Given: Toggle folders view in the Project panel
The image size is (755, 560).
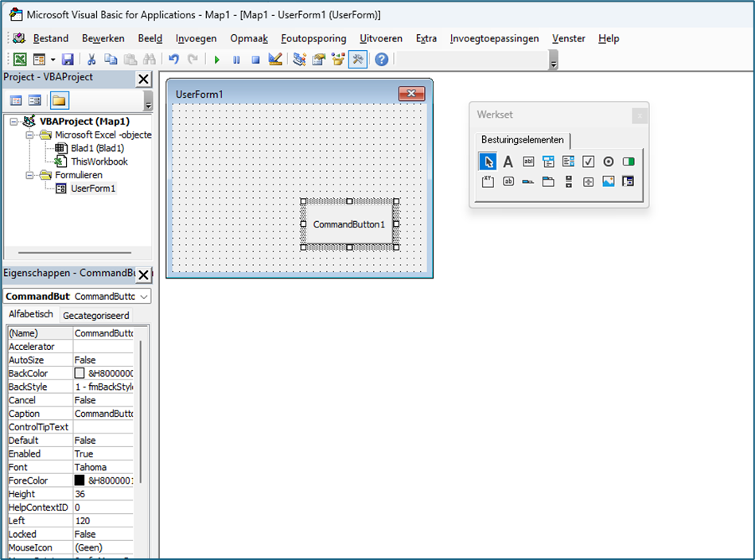Looking at the screenshot, I should coord(59,100).
